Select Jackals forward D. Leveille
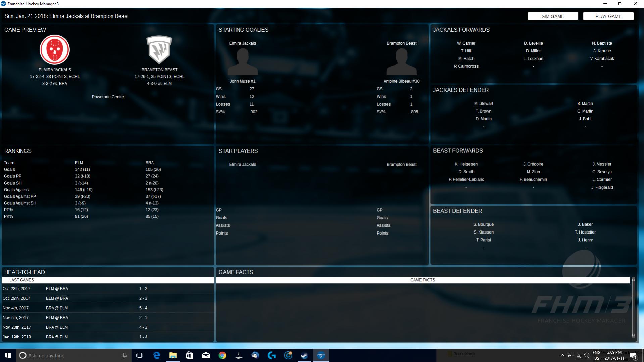This screenshot has width=644, height=362. click(533, 43)
